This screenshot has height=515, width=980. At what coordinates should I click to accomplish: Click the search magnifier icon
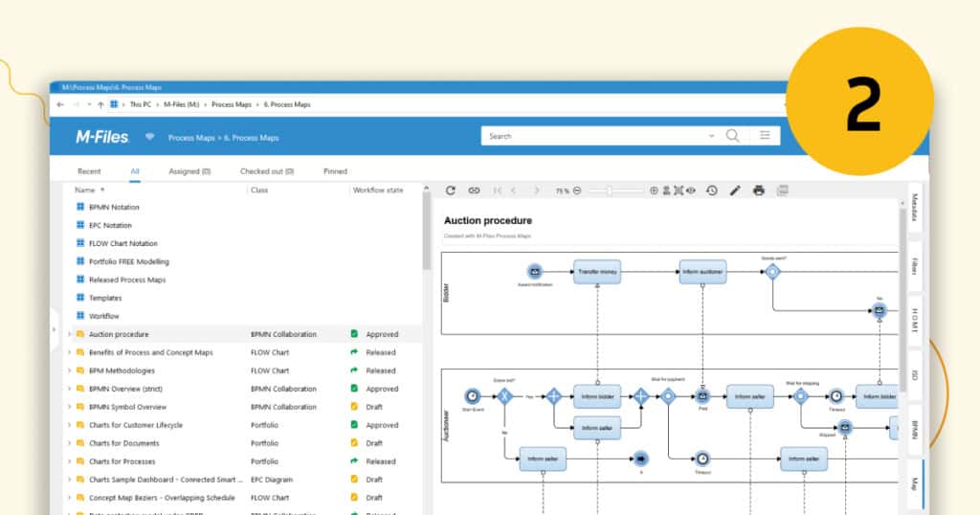point(733,136)
